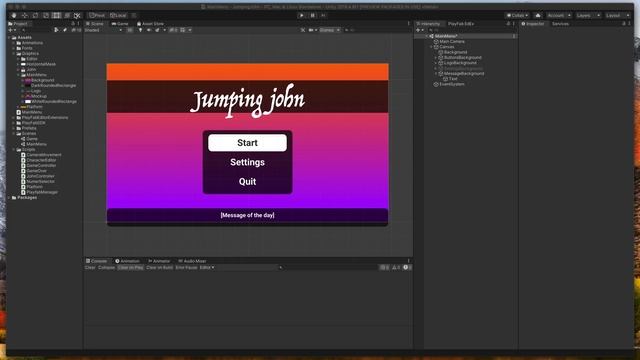The image size is (640, 360).
Task: Switch to the Asset Store tab
Action: tap(150, 24)
